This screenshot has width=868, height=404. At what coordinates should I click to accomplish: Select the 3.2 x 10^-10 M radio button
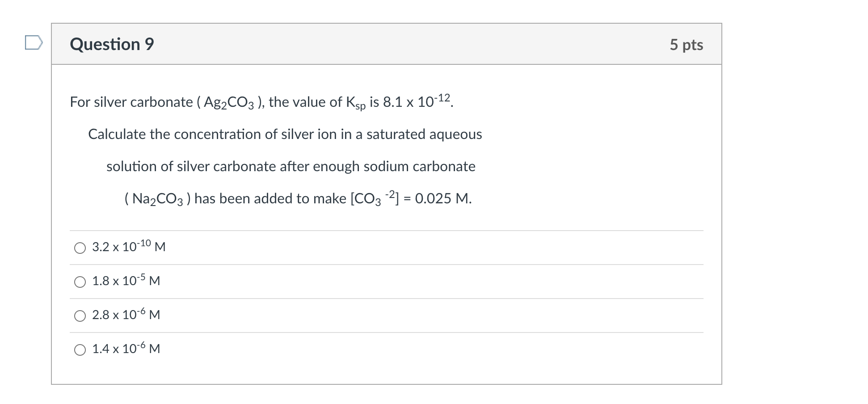(x=80, y=248)
